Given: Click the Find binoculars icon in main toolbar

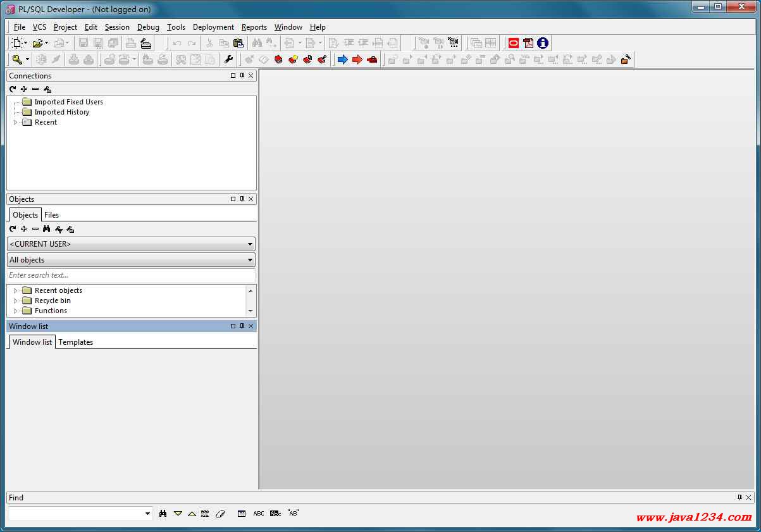Looking at the screenshot, I should pos(257,43).
